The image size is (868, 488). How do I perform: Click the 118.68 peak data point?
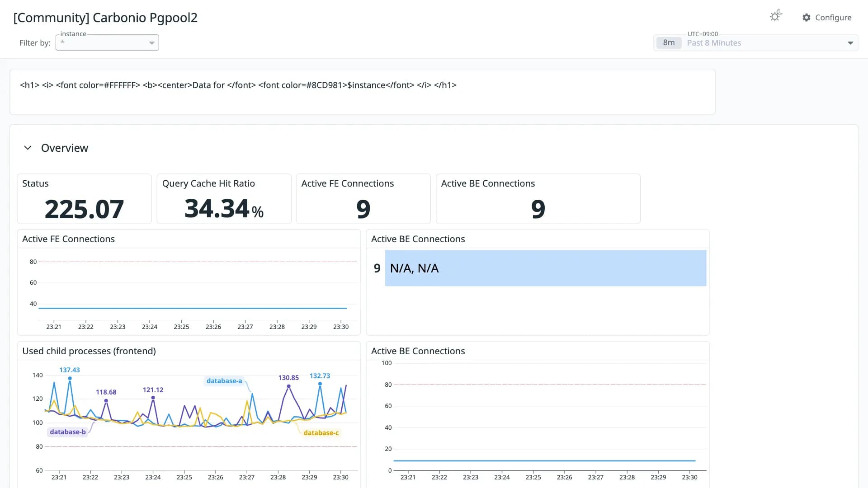pyautogui.click(x=106, y=401)
